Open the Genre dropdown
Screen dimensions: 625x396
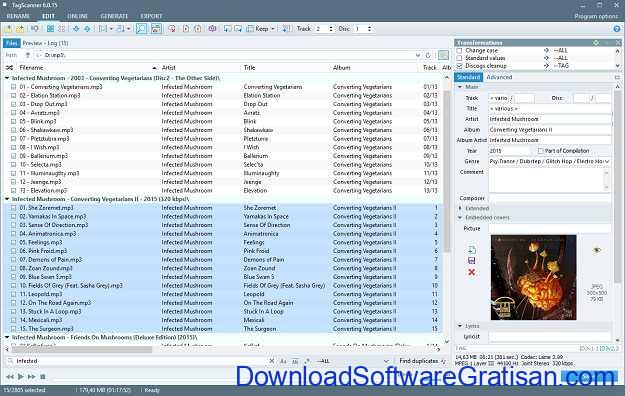click(x=607, y=162)
